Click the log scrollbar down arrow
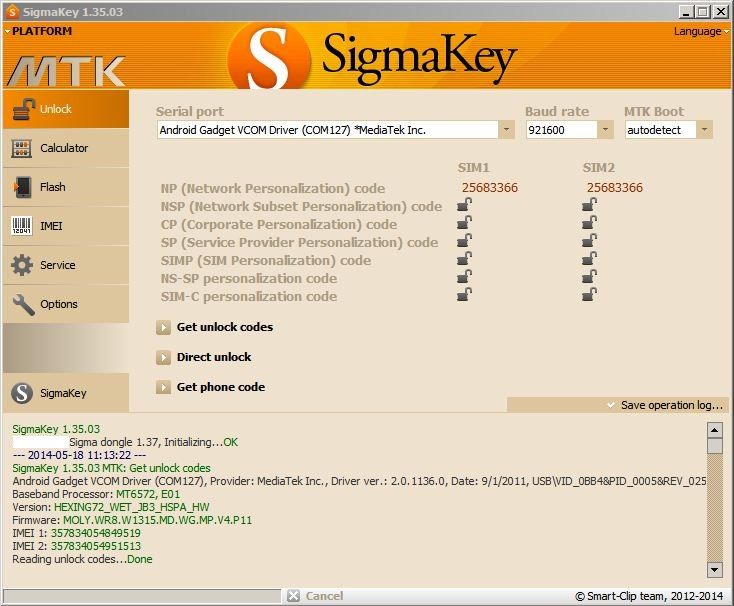 pyautogui.click(x=714, y=569)
